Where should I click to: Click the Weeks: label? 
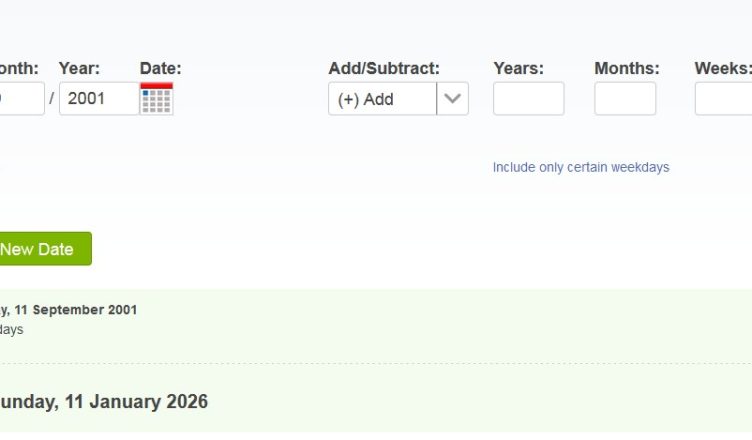pyautogui.click(x=722, y=68)
